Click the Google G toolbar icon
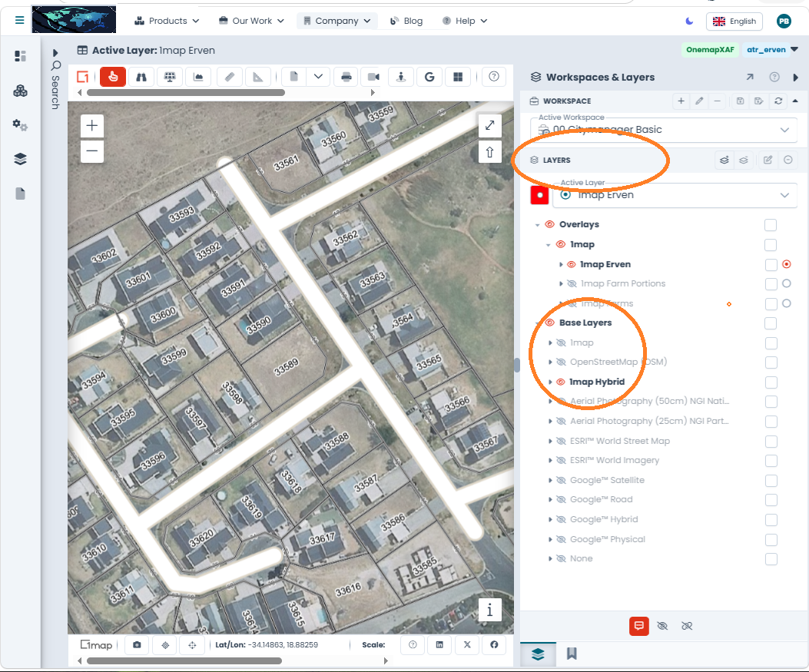809x672 pixels. (429, 77)
